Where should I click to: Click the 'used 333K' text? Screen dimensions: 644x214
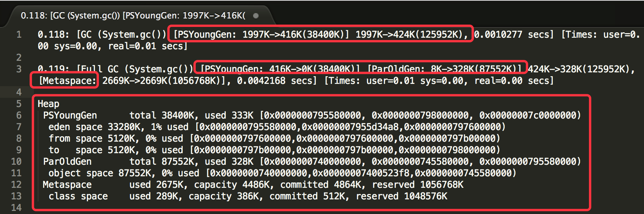point(229,115)
